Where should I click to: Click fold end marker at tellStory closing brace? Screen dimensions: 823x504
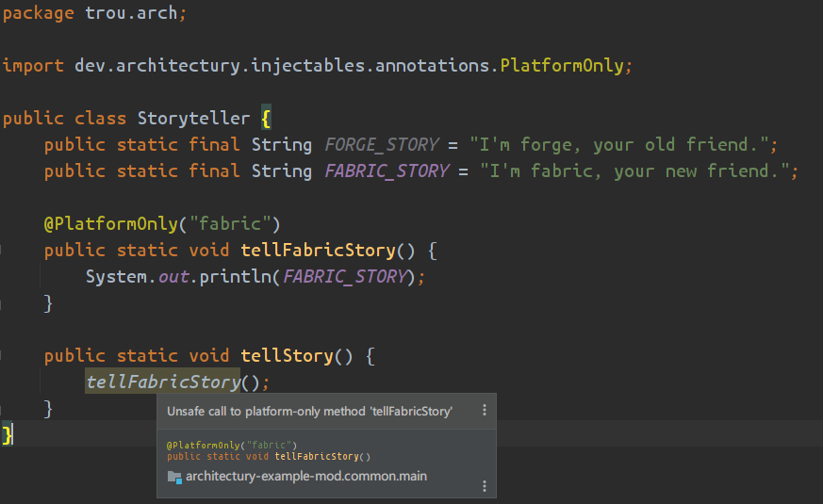[x=3, y=409]
